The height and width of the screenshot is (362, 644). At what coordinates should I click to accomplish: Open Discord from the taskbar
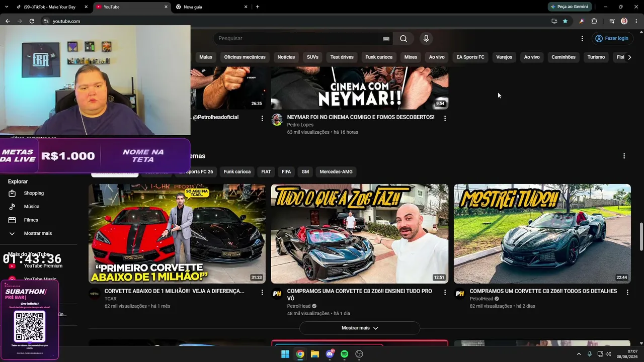coord(330,354)
